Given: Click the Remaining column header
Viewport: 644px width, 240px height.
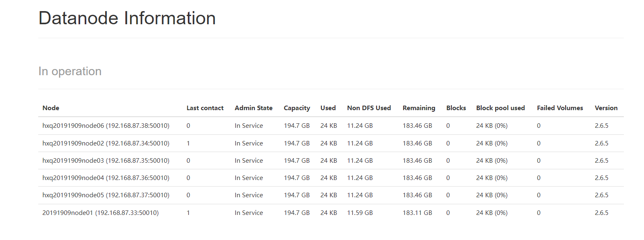Looking at the screenshot, I should point(419,108).
